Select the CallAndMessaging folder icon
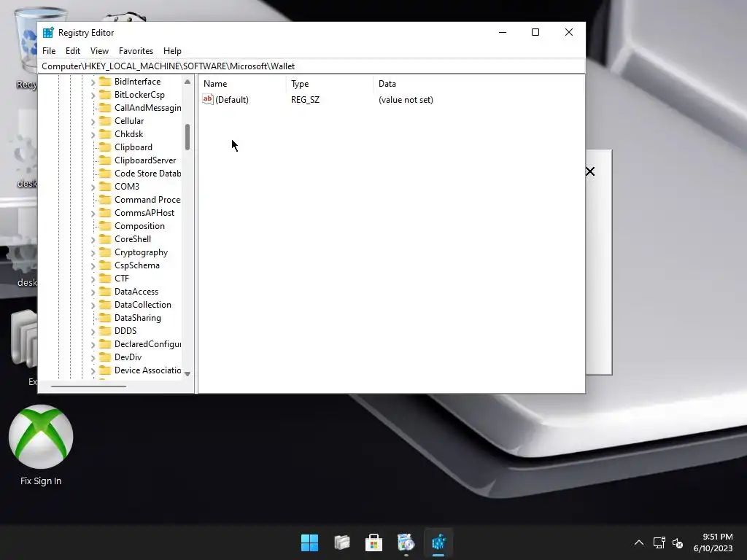 (x=105, y=108)
